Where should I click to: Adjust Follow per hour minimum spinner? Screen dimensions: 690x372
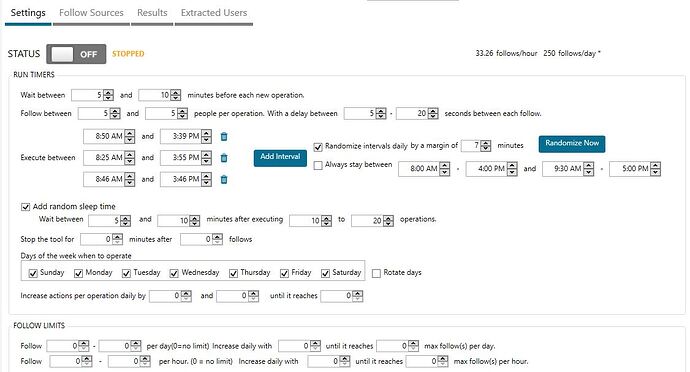[x=71, y=361]
